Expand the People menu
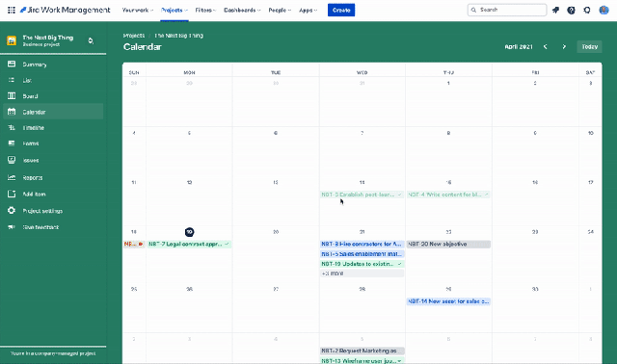617x364 pixels. (280, 11)
